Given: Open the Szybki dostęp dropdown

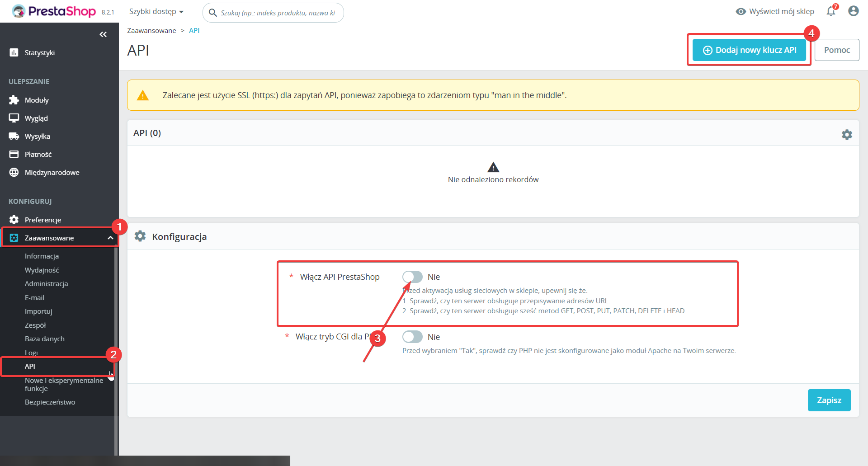Looking at the screenshot, I should [156, 12].
